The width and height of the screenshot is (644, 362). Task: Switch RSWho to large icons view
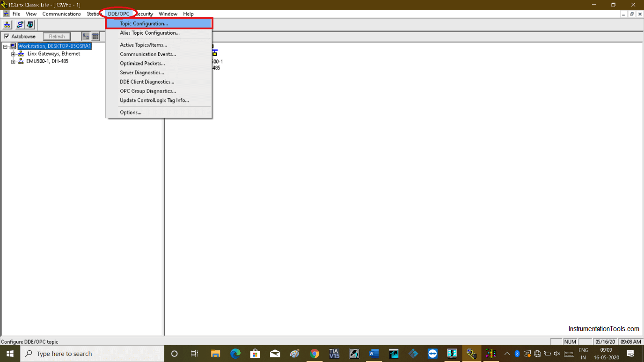pos(86,36)
